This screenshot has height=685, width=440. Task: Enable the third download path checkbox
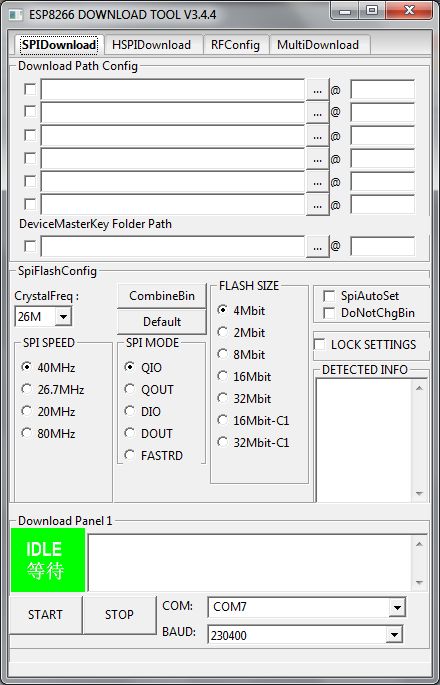tap(30, 135)
